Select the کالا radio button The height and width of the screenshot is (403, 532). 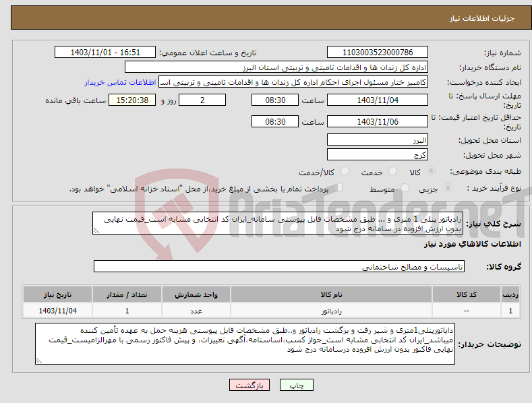(x=432, y=171)
